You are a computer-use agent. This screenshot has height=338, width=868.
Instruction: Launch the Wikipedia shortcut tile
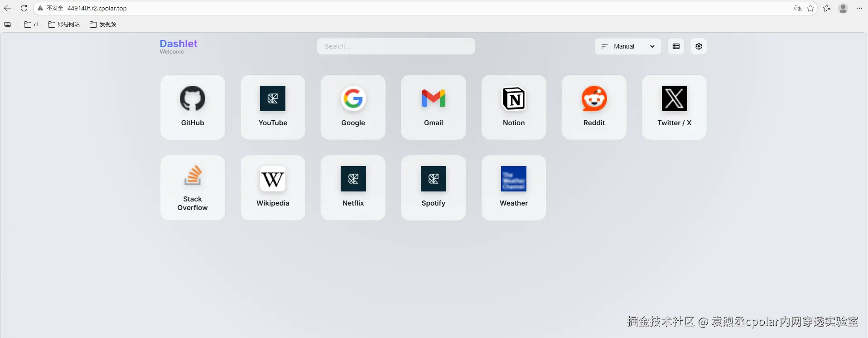[x=273, y=188]
